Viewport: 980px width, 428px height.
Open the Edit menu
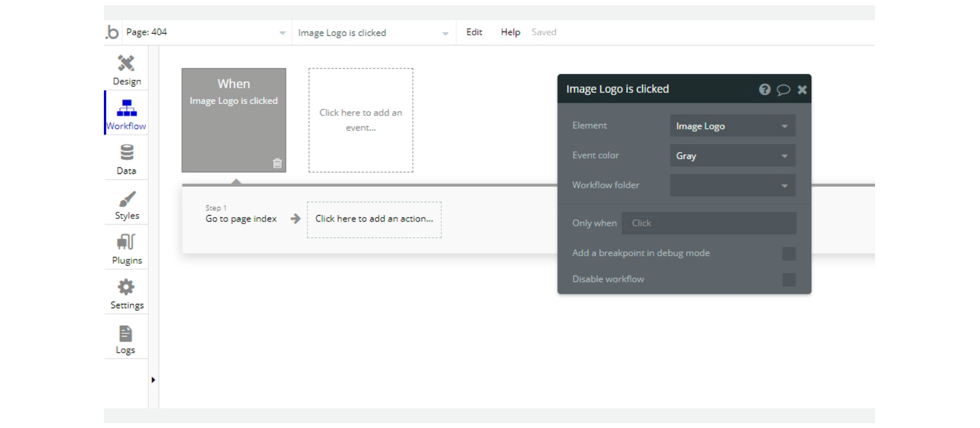pos(474,32)
